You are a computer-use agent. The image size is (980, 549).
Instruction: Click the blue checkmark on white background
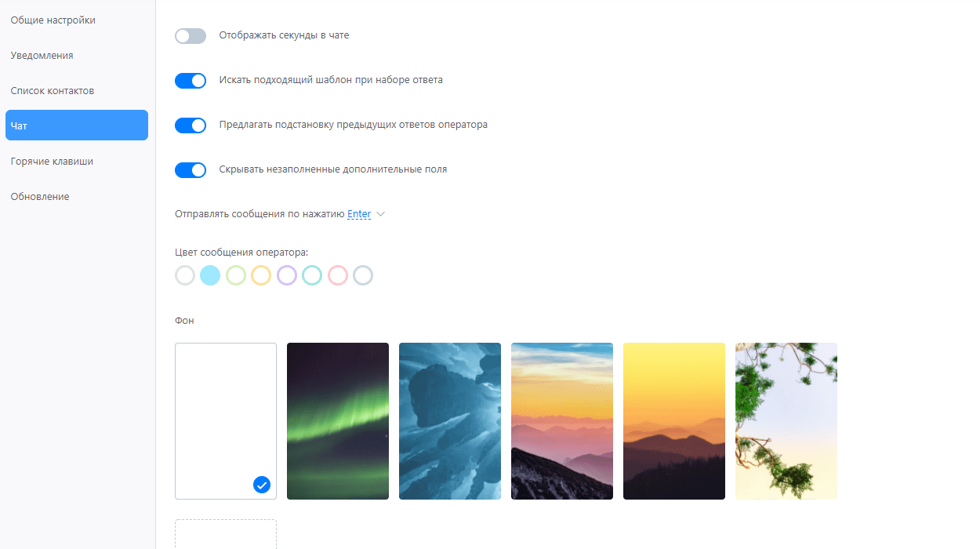point(262,485)
